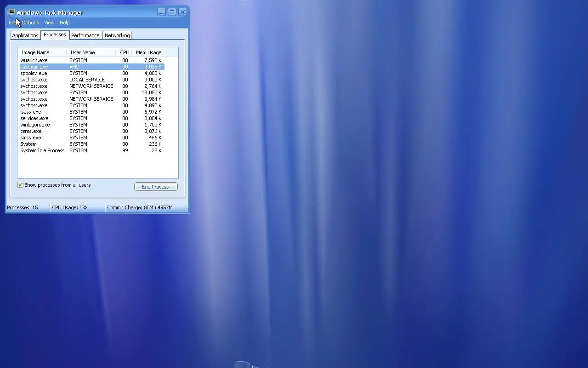The height and width of the screenshot is (368, 588).
Task: Click the Commit Charge status bar entry
Action: tap(144, 207)
